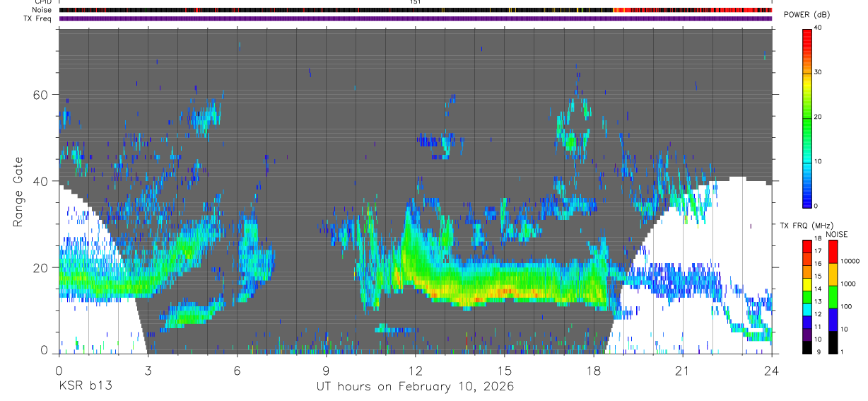The height and width of the screenshot is (401, 868).
Task: Click the 6 hour tick on UT axis
Action: point(237,370)
